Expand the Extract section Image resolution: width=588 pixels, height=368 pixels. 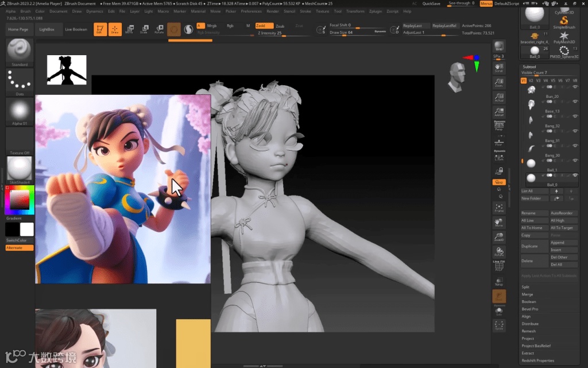tap(528, 354)
